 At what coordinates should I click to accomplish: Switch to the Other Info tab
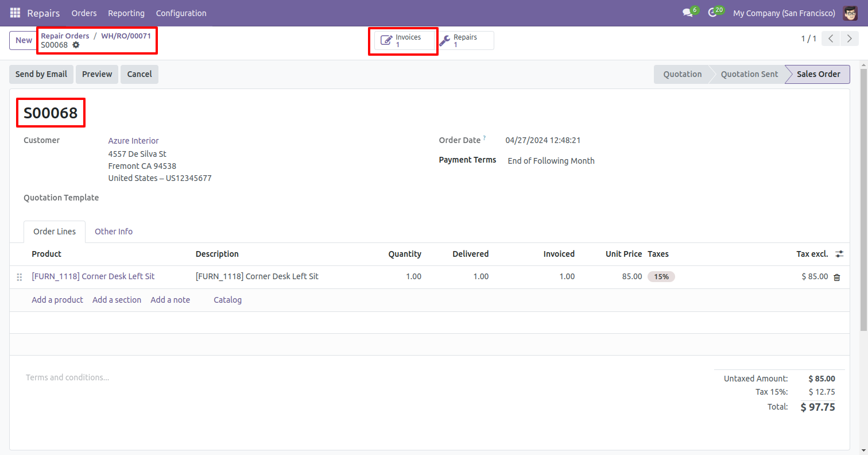(114, 232)
